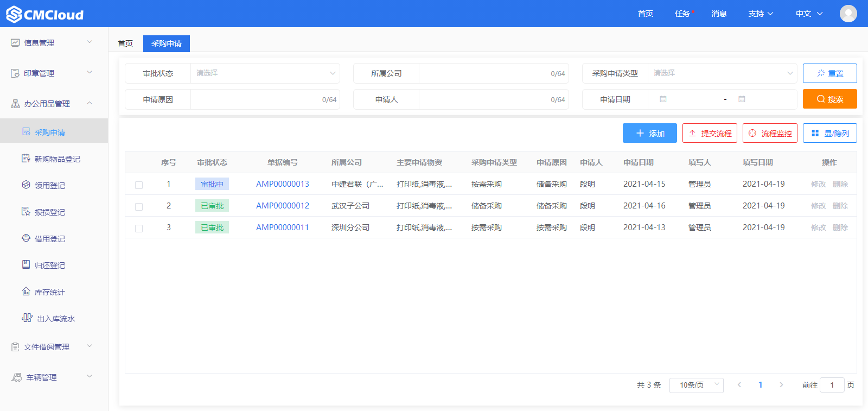The image size is (868, 411).
Task: Expand the 文件借阅管理 menu chevron
Action: click(90, 346)
